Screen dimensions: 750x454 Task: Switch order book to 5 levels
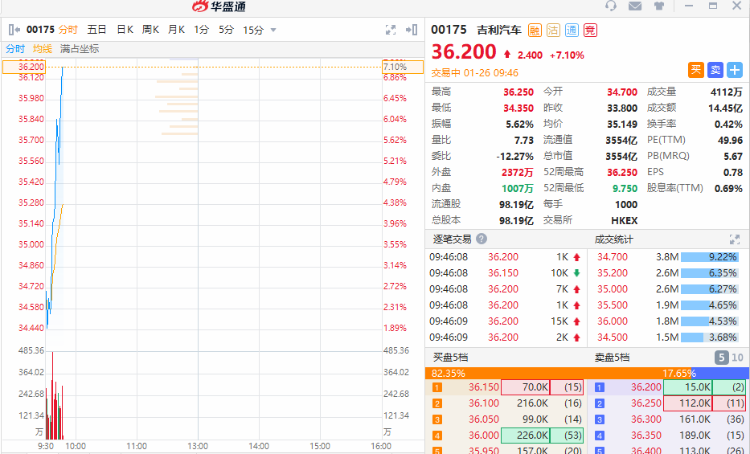(x=721, y=357)
